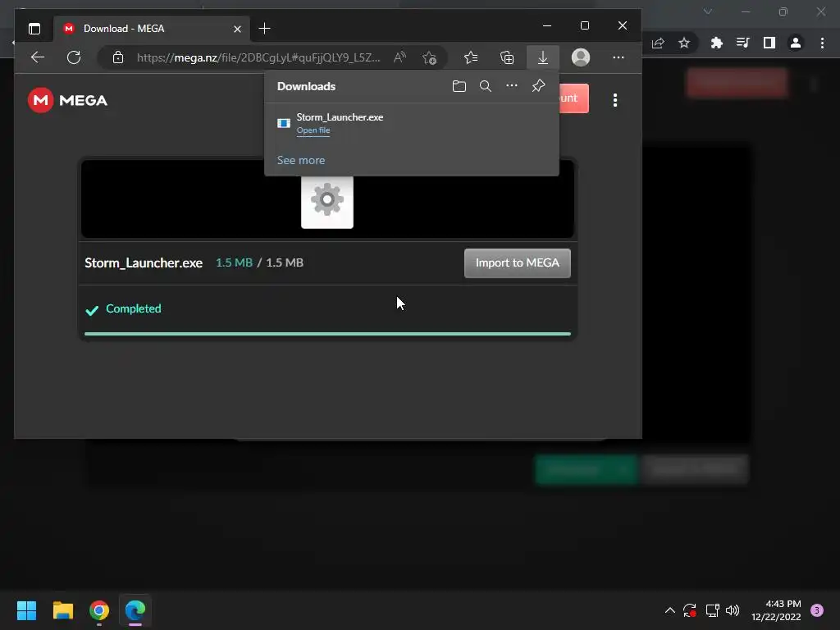This screenshot has height=630, width=840.
Task: Show hidden system tray icons
Action: [x=669, y=610]
